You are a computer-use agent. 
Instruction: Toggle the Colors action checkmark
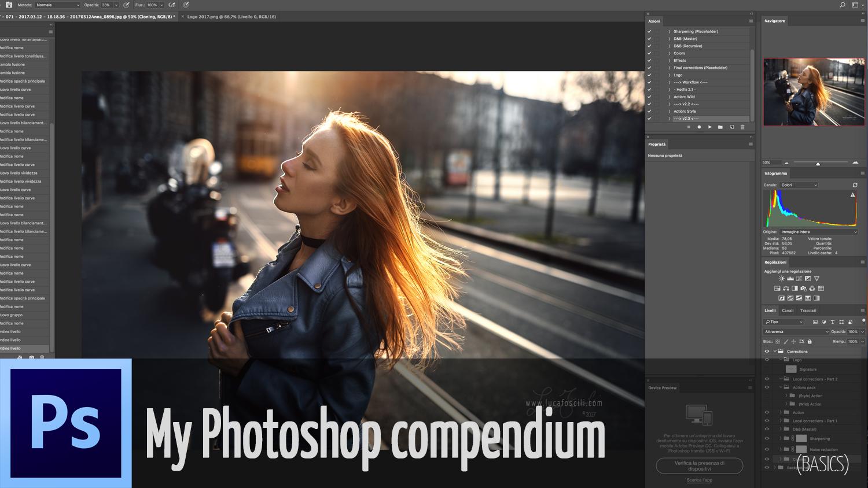pos(649,53)
